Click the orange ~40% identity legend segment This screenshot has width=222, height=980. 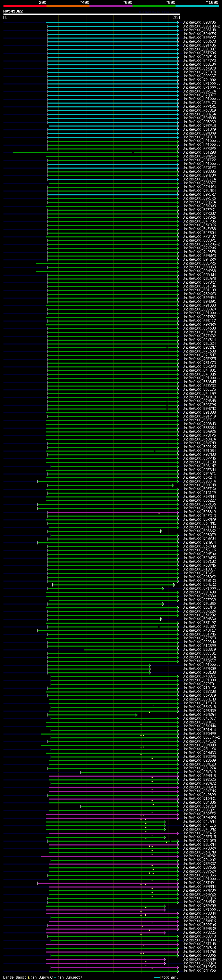[x=68, y=6]
